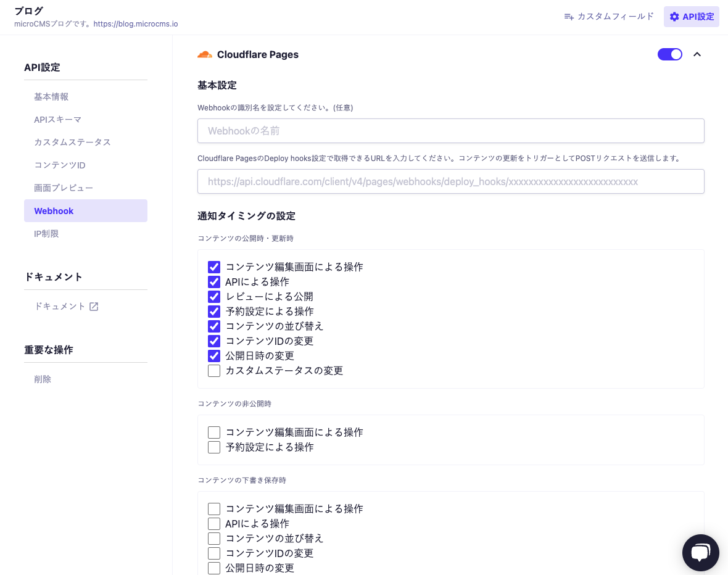Click 削除 under 重要な操作
The height and width of the screenshot is (575, 728).
[x=43, y=379]
